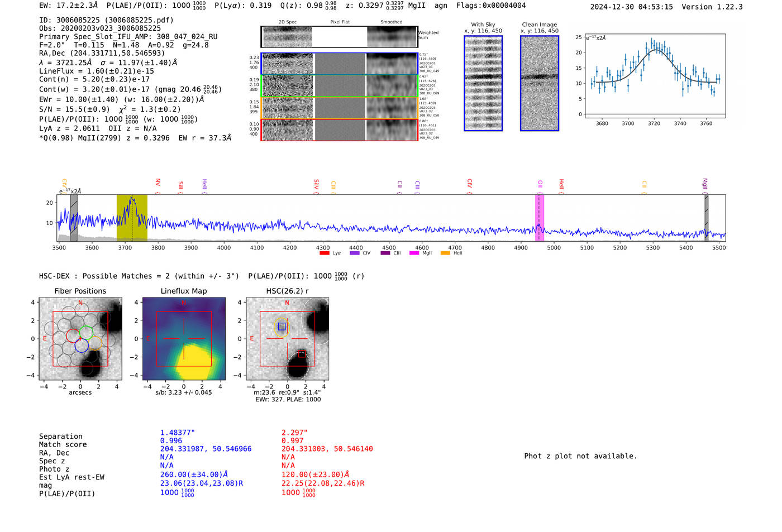Select the red 2.297" separation value
The height and width of the screenshot is (532, 782).
[x=294, y=433]
